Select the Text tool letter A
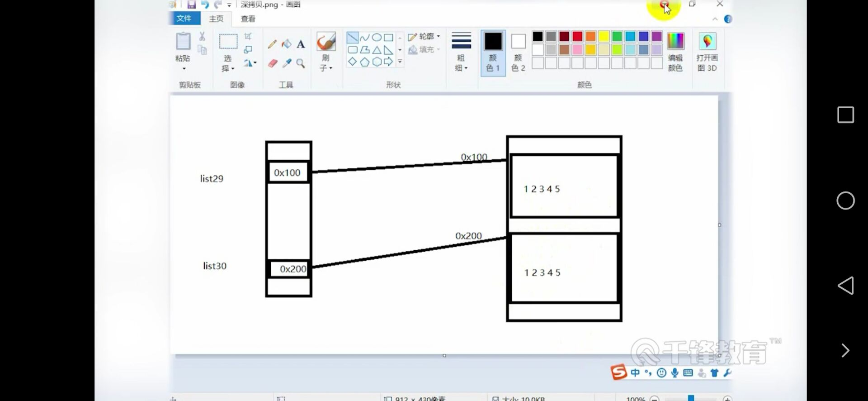 pyautogui.click(x=301, y=44)
